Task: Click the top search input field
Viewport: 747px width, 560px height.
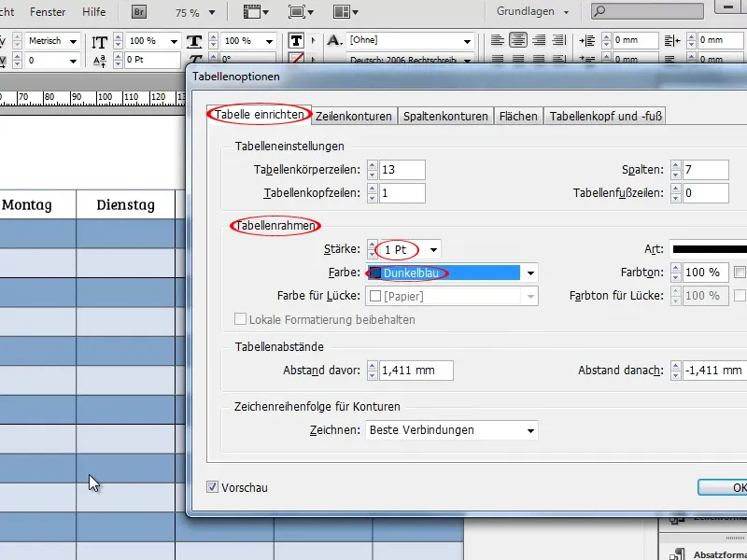Action: 647,11
